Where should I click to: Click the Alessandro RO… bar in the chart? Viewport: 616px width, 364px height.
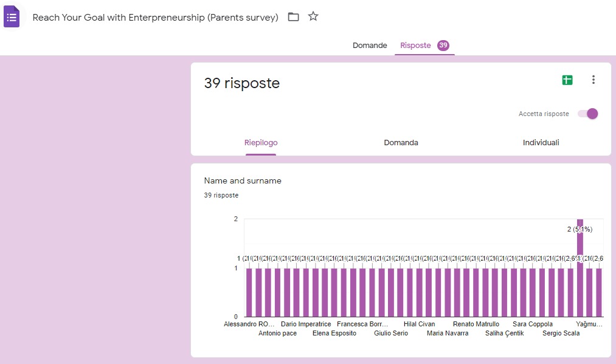click(249, 292)
